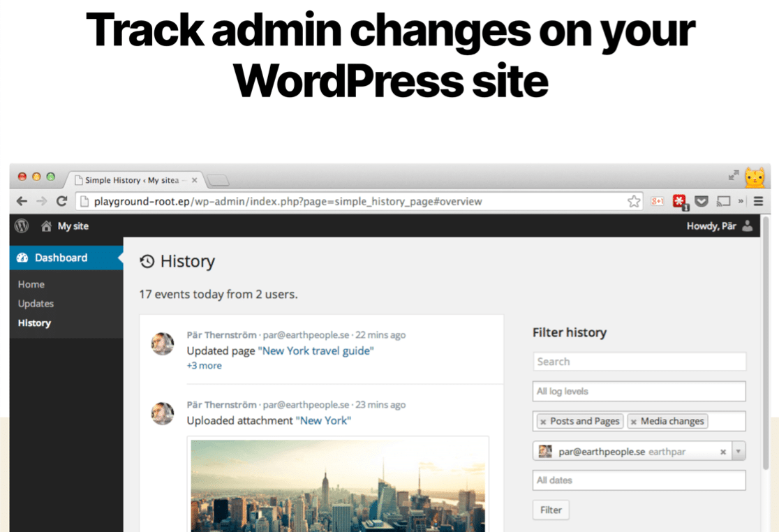Open Howdy, Pär user menu

tap(720, 226)
